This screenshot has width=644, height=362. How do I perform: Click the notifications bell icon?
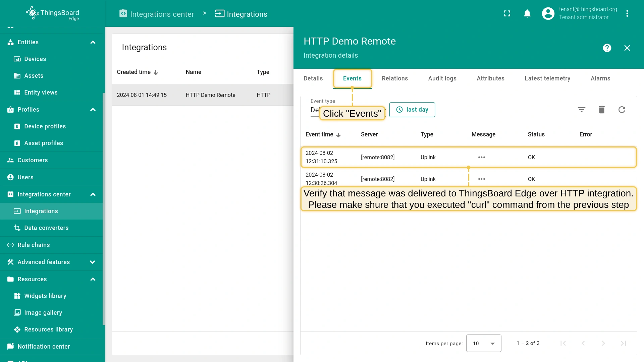[527, 14]
